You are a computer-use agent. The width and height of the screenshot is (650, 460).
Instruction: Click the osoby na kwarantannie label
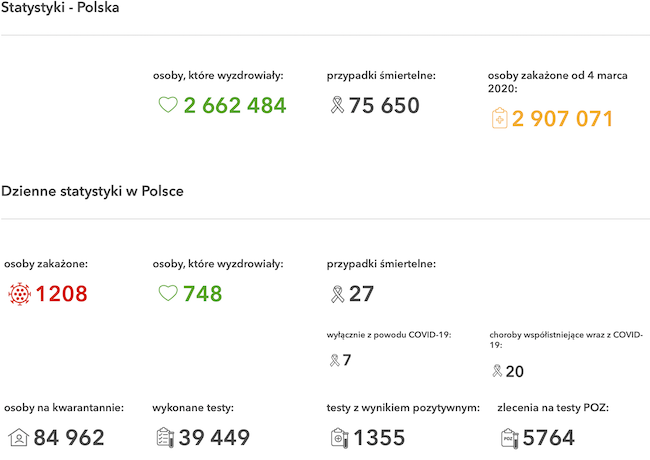point(64,408)
